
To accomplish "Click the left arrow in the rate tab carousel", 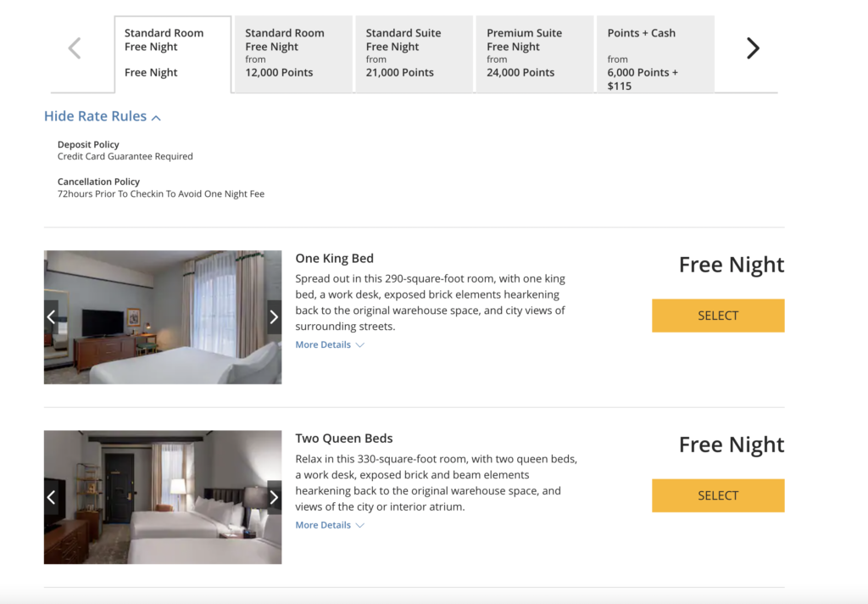I will click(x=74, y=48).
